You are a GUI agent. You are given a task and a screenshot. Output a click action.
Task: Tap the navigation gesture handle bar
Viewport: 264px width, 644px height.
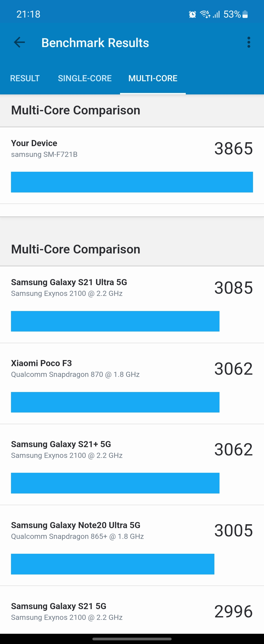(132, 639)
